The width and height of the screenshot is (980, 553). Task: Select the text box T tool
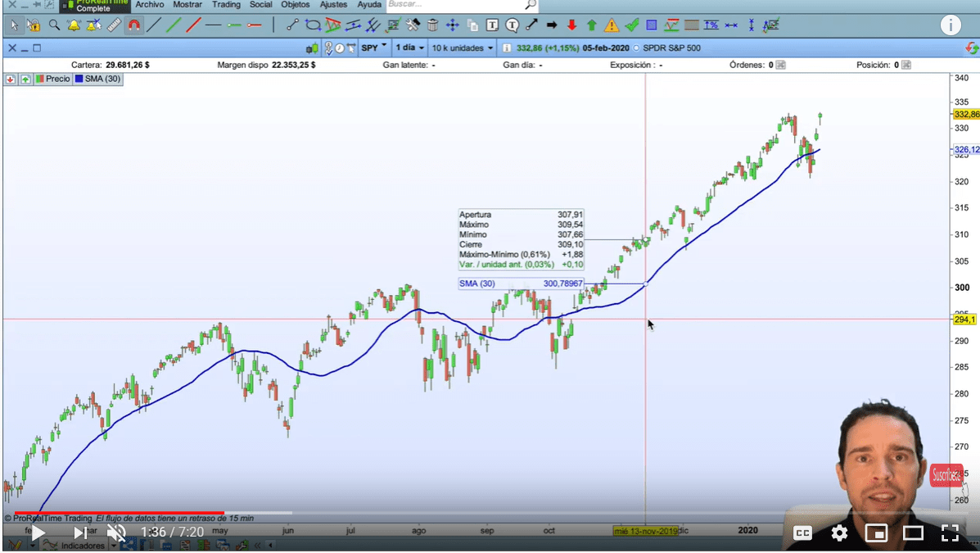pos(493,25)
